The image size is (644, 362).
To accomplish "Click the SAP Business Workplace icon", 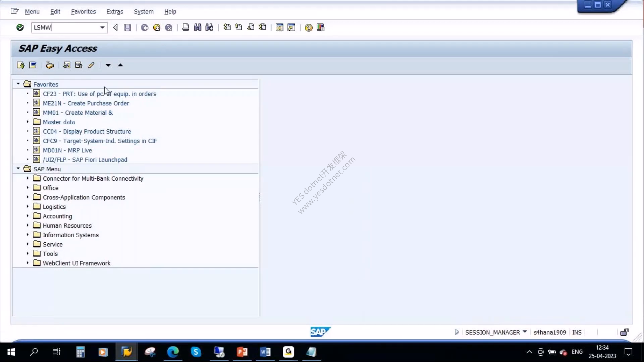I will point(50,65).
